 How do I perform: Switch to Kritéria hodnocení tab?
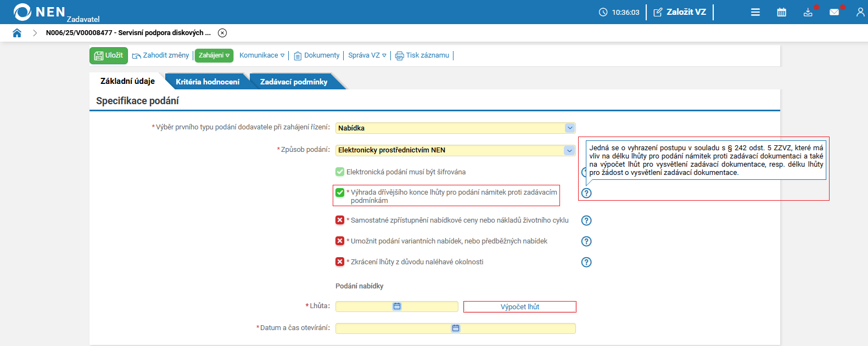pyautogui.click(x=208, y=82)
